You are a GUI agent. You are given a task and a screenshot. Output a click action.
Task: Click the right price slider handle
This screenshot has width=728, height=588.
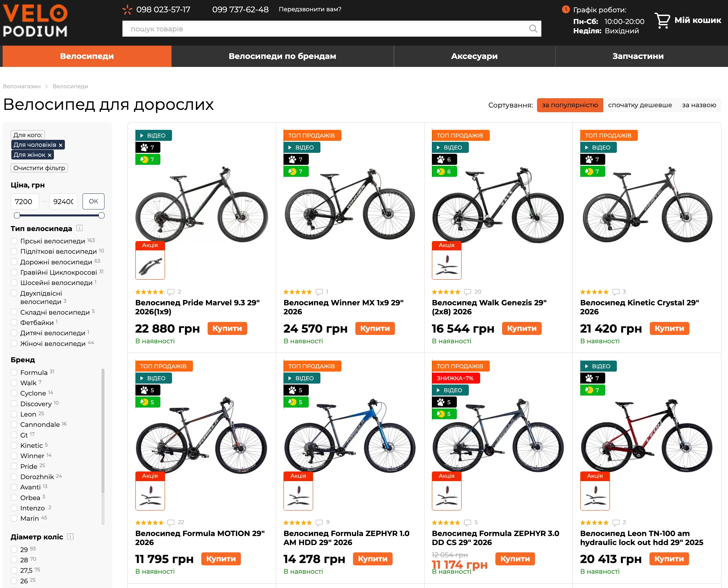tap(101, 215)
